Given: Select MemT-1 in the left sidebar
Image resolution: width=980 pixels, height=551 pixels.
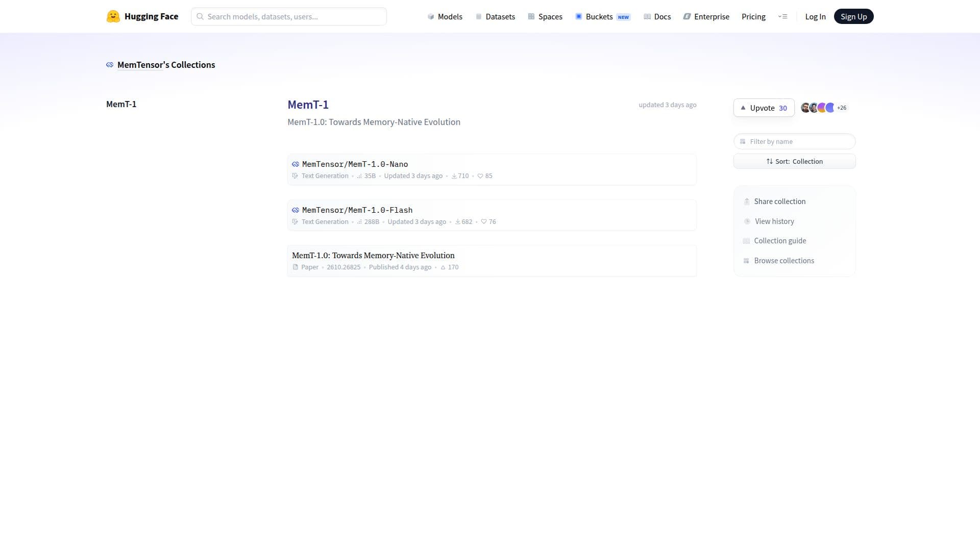Looking at the screenshot, I should [x=121, y=104].
